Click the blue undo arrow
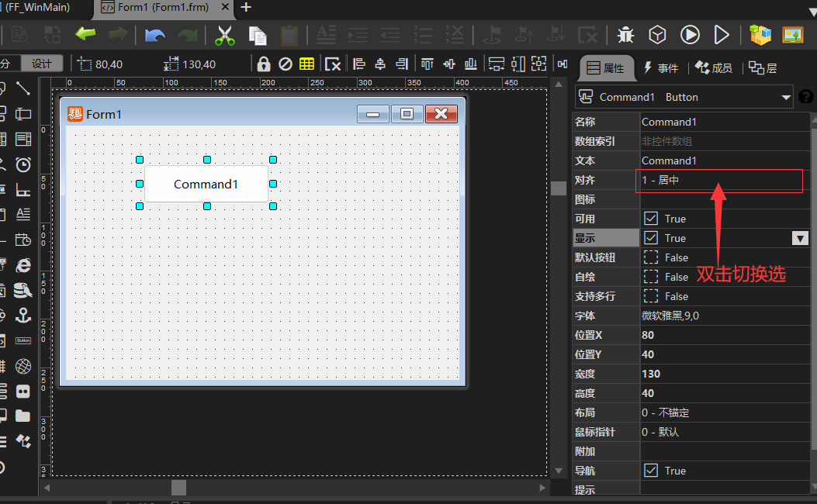The height and width of the screenshot is (504, 817). [155, 36]
